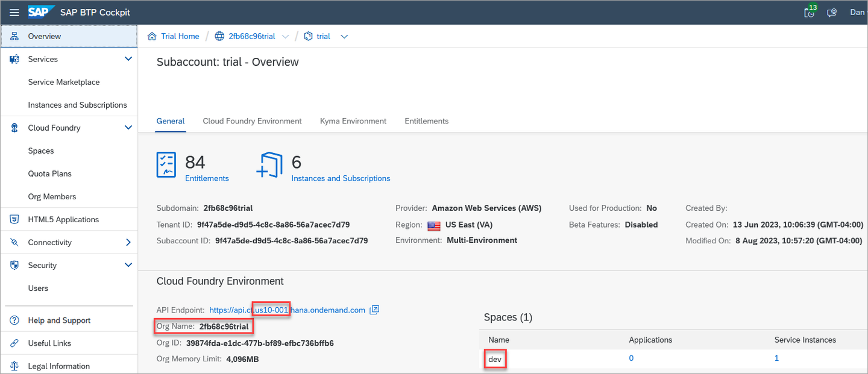The image size is (868, 374).
Task: Open the hamburger navigation menu
Action: (14, 12)
